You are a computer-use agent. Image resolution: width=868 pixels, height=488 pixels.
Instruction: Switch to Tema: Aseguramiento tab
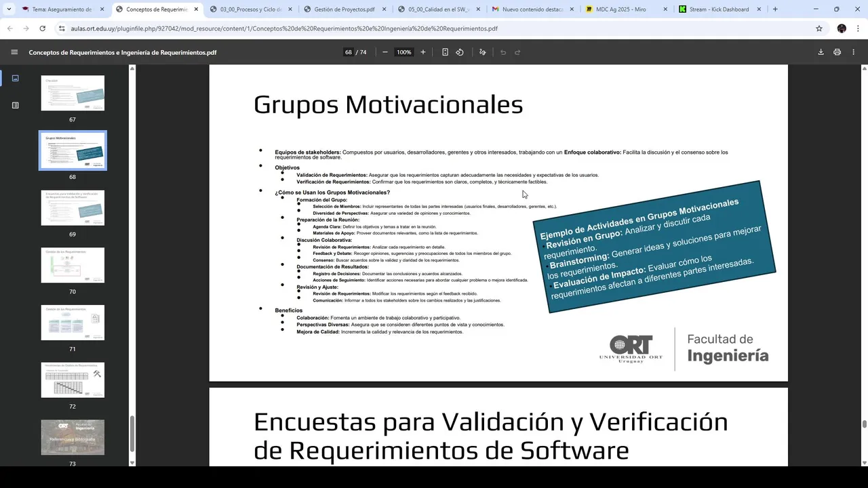(62, 9)
